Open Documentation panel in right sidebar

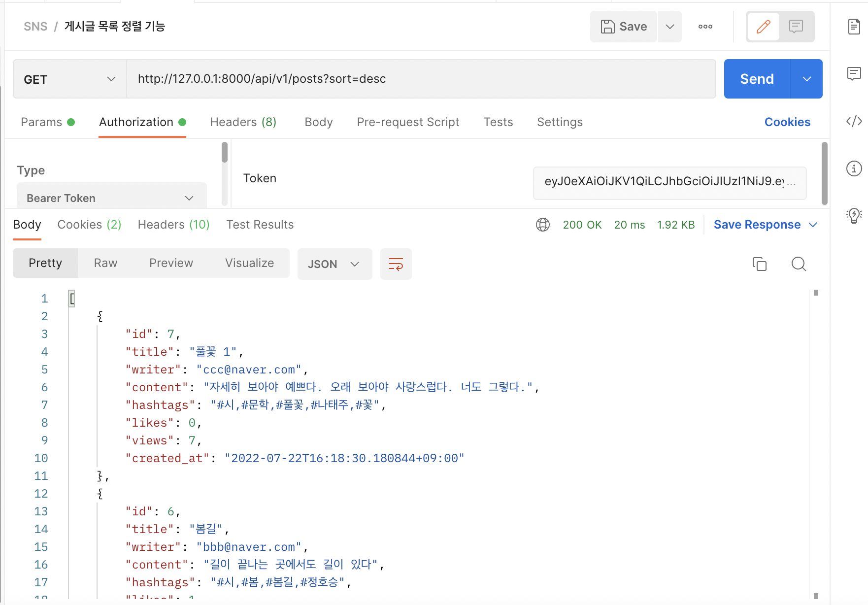click(854, 27)
